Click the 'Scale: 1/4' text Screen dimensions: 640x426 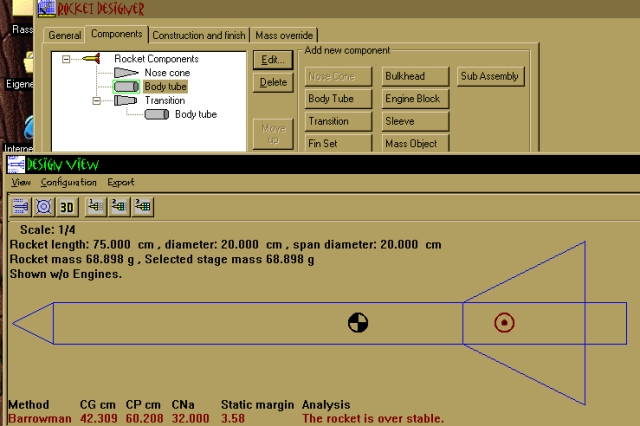click(x=47, y=230)
